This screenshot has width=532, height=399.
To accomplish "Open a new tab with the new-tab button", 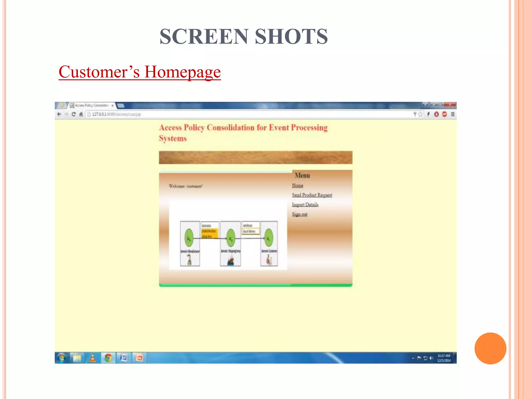I will (121, 105).
